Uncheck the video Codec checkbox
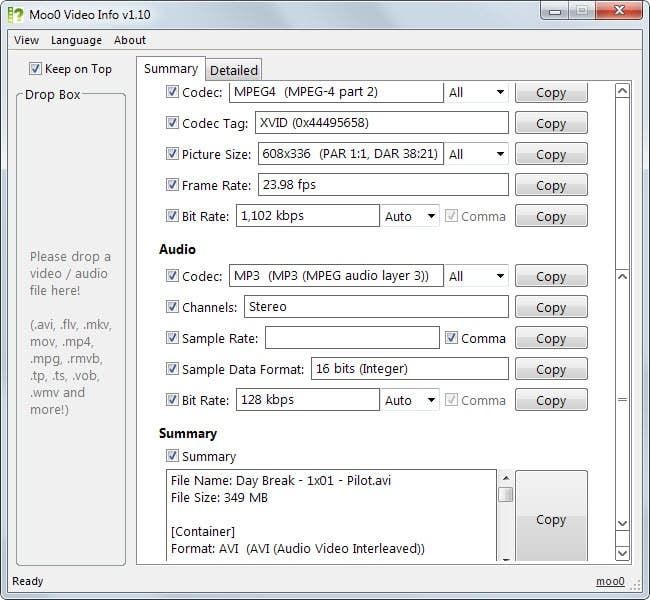Viewport: 650px width, 600px height. pyautogui.click(x=172, y=92)
